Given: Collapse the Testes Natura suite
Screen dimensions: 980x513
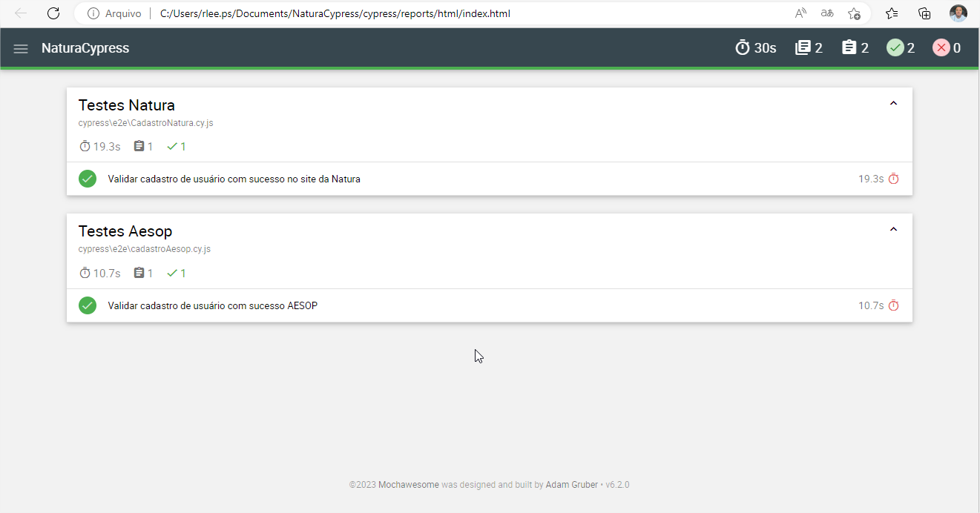Looking at the screenshot, I should pos(893,104).
